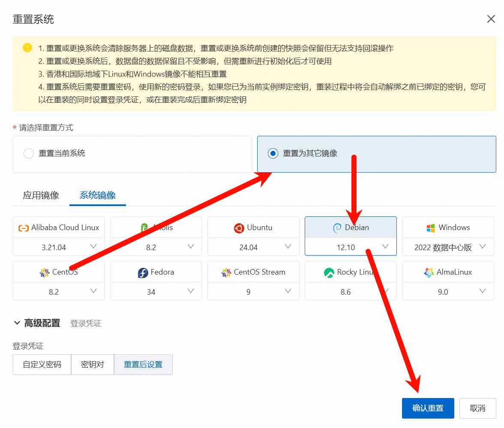Select the Fedora image card

(156, 272)
